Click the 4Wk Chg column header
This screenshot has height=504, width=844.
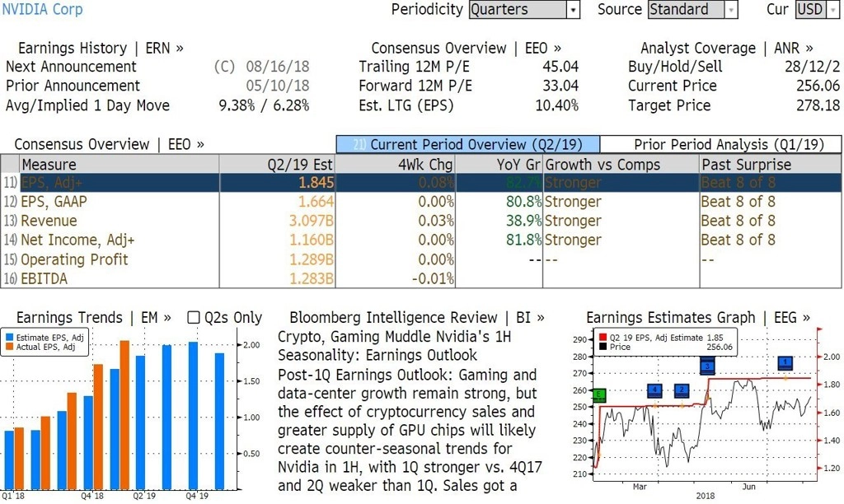coord(395,165)
